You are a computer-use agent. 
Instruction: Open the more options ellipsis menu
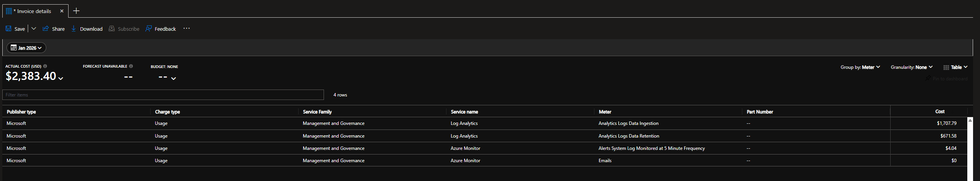pyautogui.click(x=186, y=29)
